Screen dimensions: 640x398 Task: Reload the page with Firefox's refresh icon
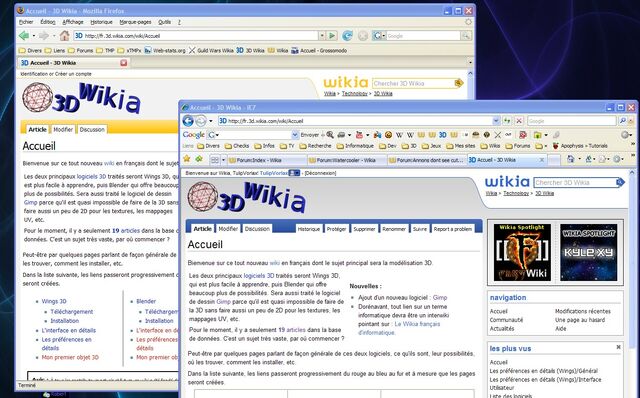(347, 36)
